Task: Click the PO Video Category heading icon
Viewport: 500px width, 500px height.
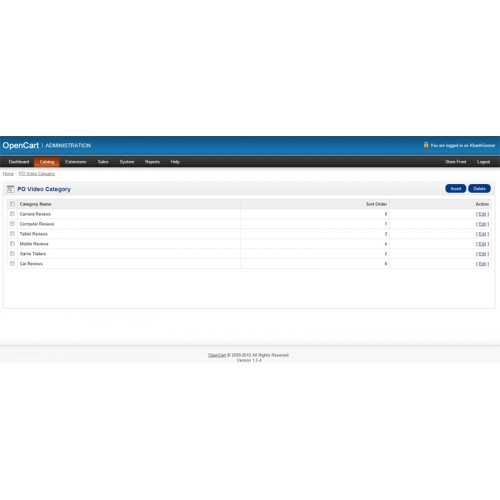Action: [x=10, y=189]
